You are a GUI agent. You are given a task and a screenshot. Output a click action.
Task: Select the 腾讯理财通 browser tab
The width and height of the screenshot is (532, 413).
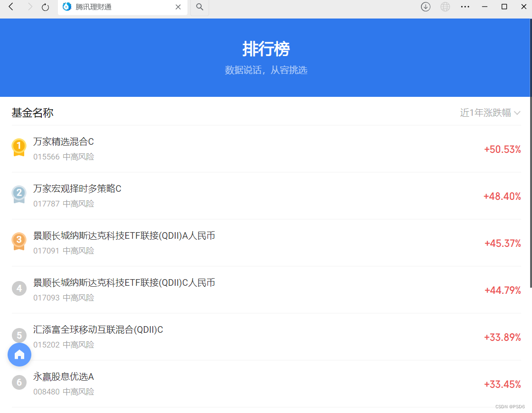(x=122, y=7)
